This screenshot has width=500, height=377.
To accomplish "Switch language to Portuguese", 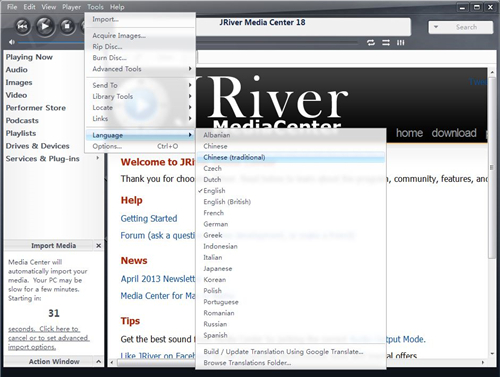I will (x=291, y=302).
